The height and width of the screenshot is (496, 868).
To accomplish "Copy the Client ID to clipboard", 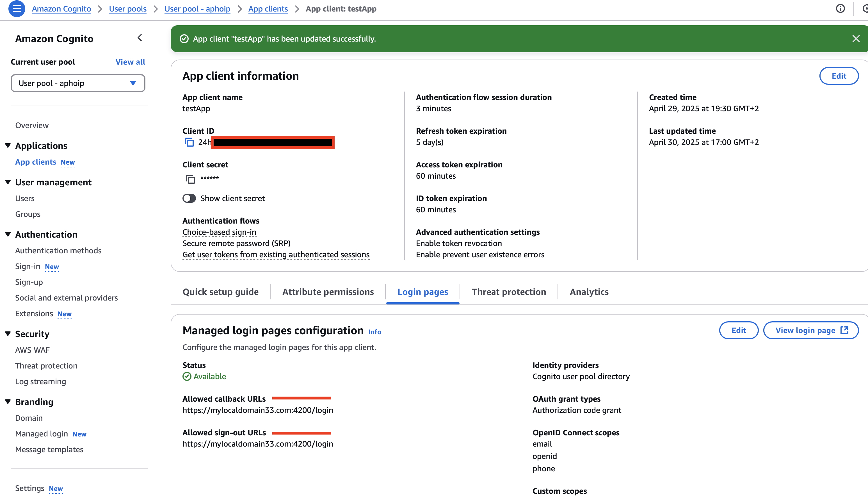I will (x=189, y=142).
